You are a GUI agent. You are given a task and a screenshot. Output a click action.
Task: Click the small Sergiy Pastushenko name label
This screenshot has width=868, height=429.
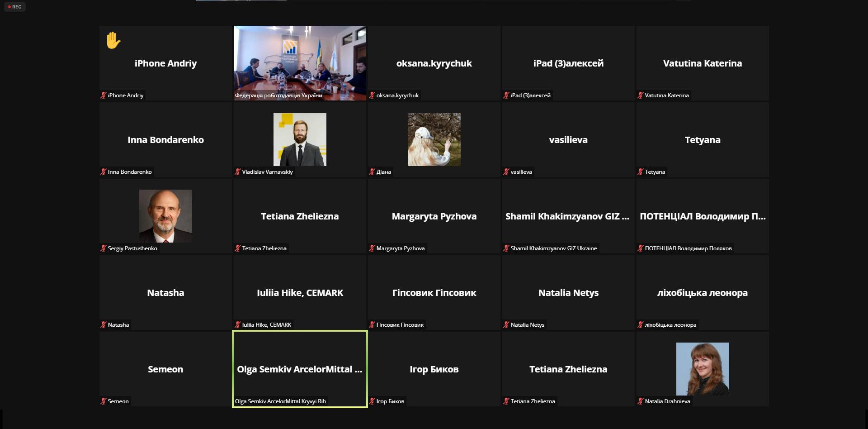tap(132, 248)
